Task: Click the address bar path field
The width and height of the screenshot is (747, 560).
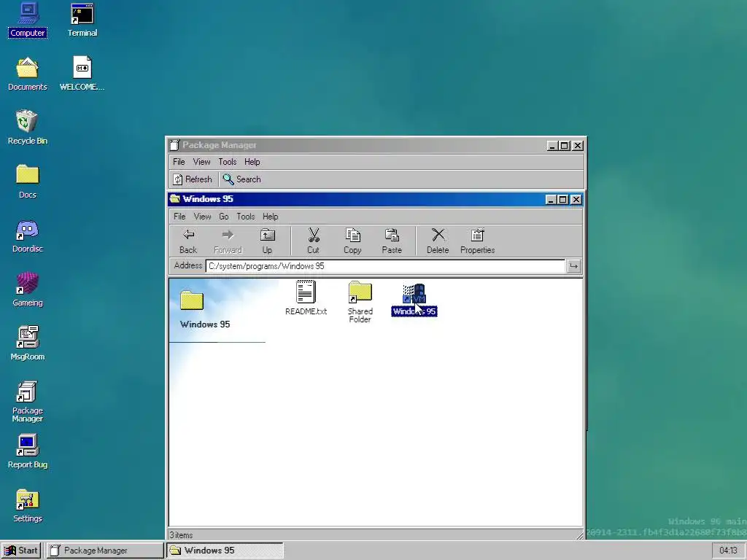Action: point(385,266)
